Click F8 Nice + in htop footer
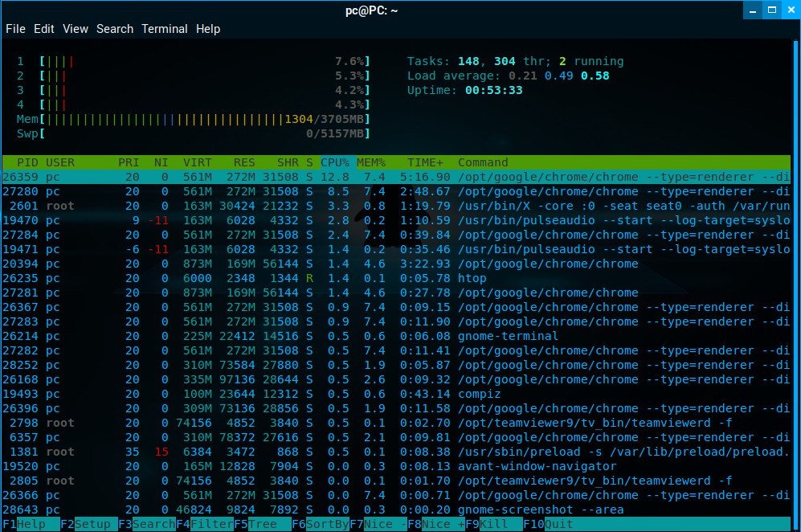The height and width of the screenshot is (532, 801). tap(435, 524)
